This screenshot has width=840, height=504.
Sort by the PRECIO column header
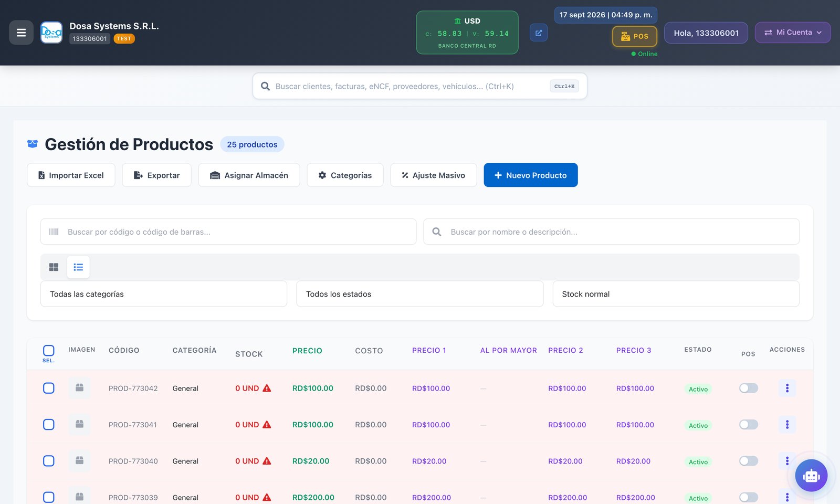[x=307, y=351]
